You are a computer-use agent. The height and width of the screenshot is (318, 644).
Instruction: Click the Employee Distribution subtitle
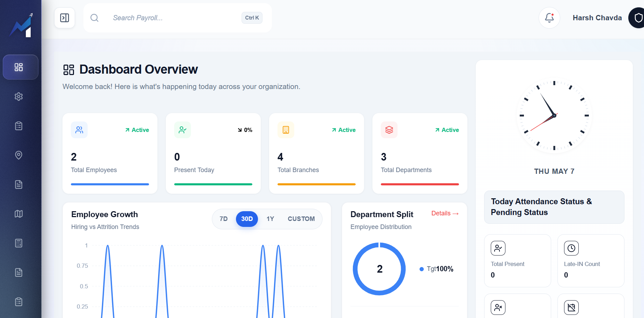click(381, 227)
